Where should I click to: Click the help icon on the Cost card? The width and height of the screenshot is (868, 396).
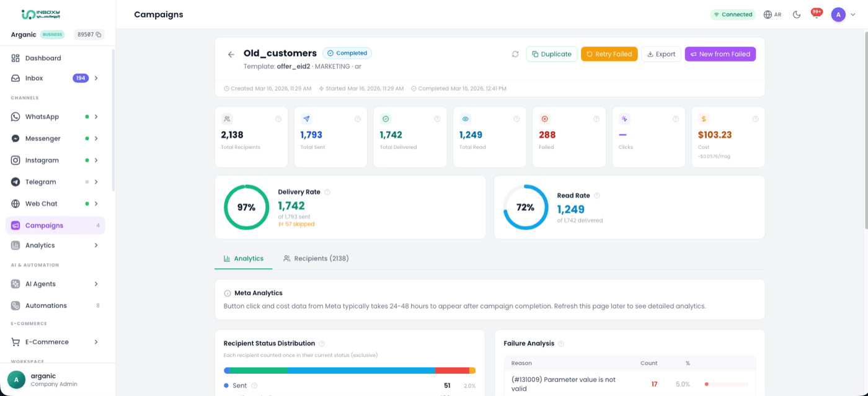755,119
